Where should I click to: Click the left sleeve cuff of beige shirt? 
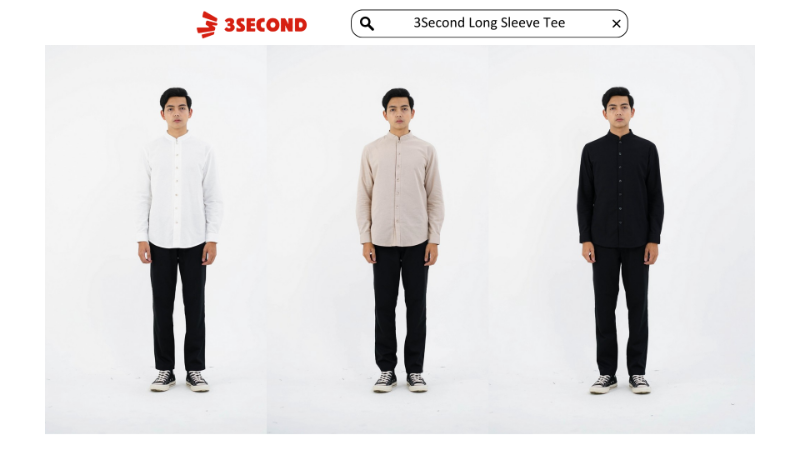(x=366, y=238)
